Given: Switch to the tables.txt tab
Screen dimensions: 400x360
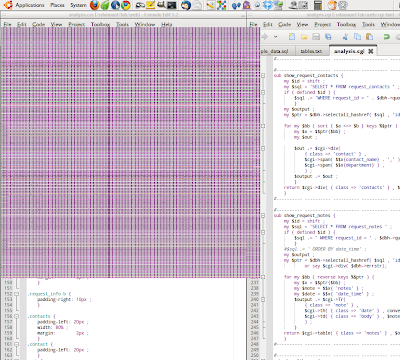Looking at the screenshot, I should [311, 51].
